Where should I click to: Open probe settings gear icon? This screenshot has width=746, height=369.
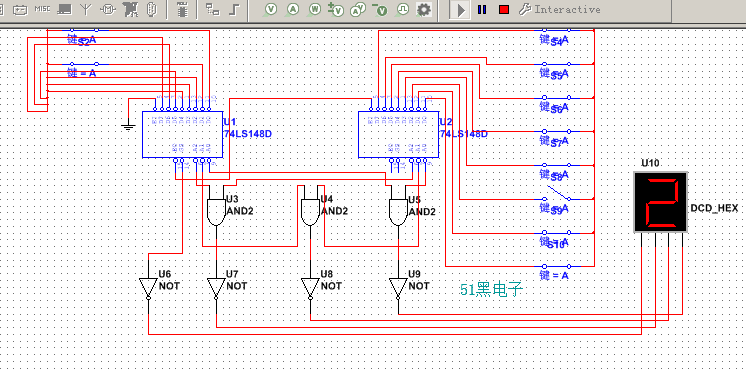[423, 10]
